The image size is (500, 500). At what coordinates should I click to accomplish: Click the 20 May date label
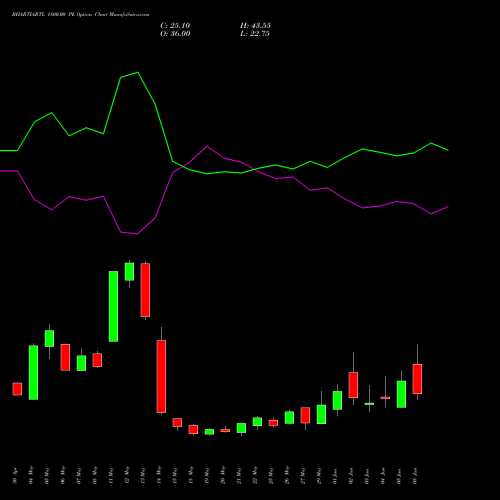pos(223,476)
